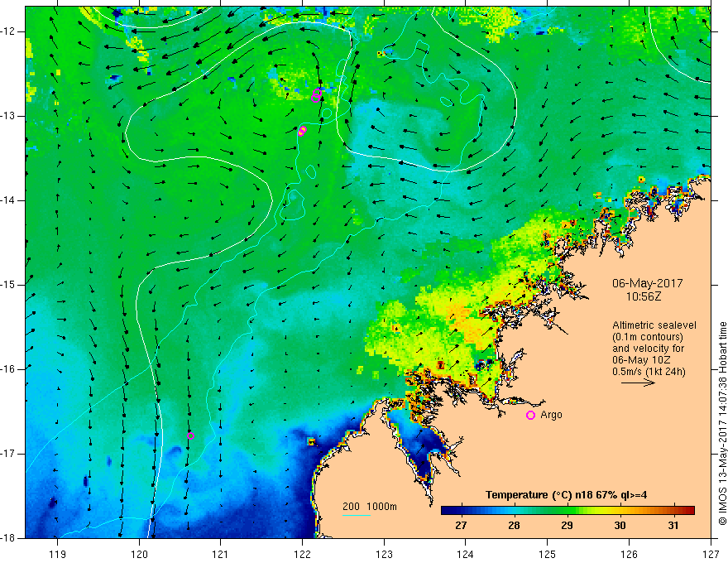Viewport: 728px width, 563px height.
Task: Click the colorbar tick label 27
Action: (461, 526)
